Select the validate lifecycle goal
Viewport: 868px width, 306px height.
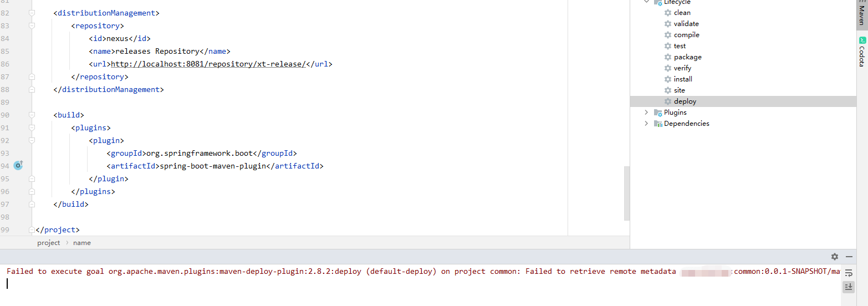(x=686, y=24)
